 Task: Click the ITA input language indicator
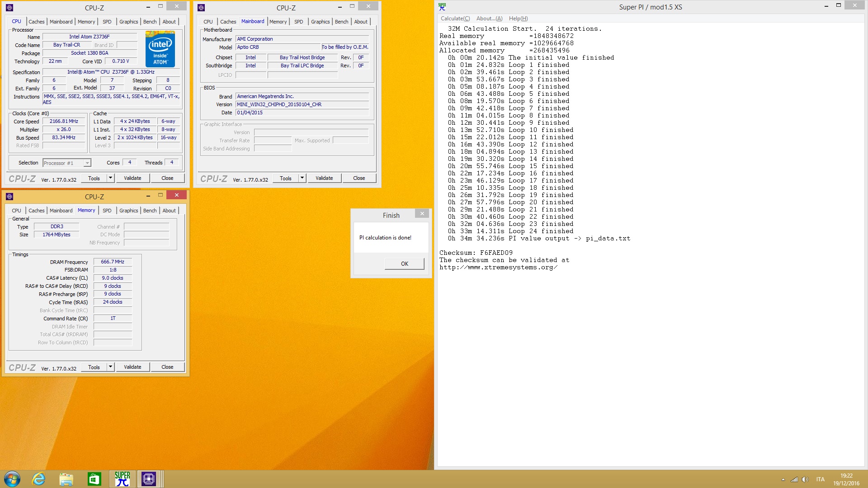(821, 479)
